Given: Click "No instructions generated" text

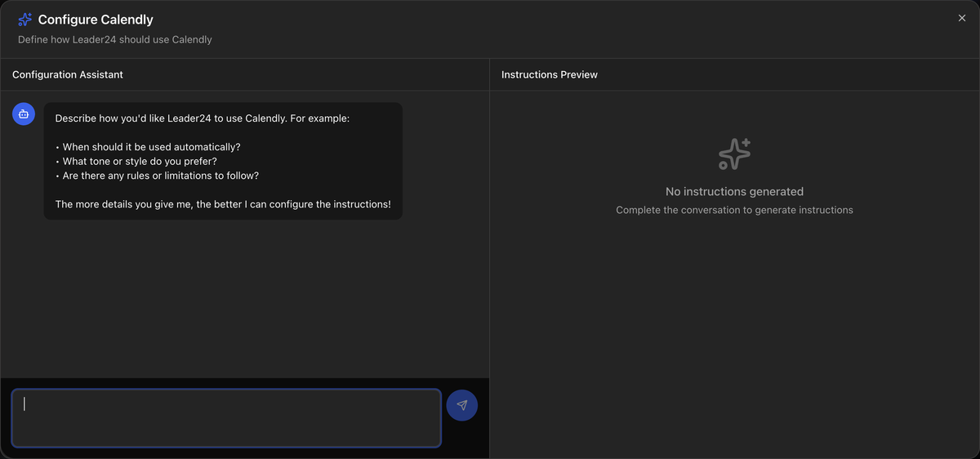Looking at the screenshot, I should 734,192.
